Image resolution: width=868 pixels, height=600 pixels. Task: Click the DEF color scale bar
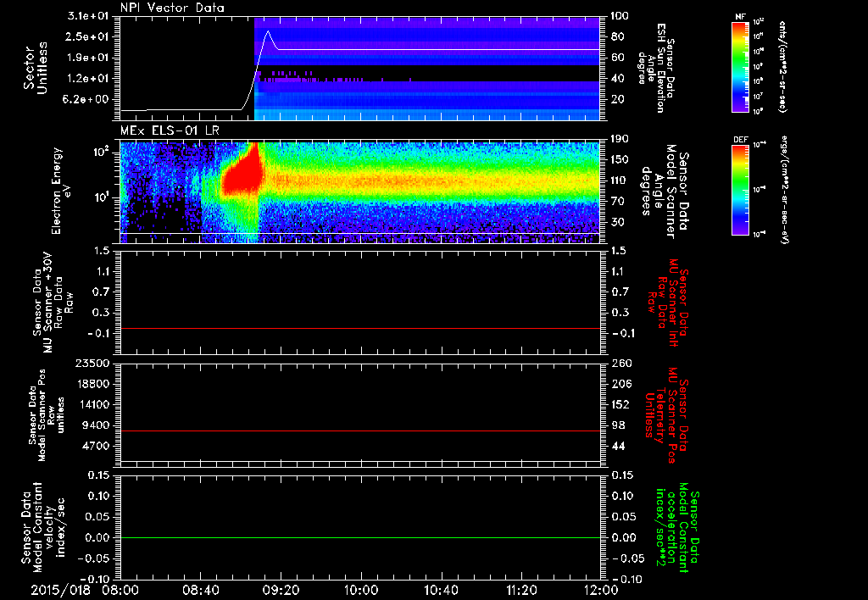click(x=740, y=190)
